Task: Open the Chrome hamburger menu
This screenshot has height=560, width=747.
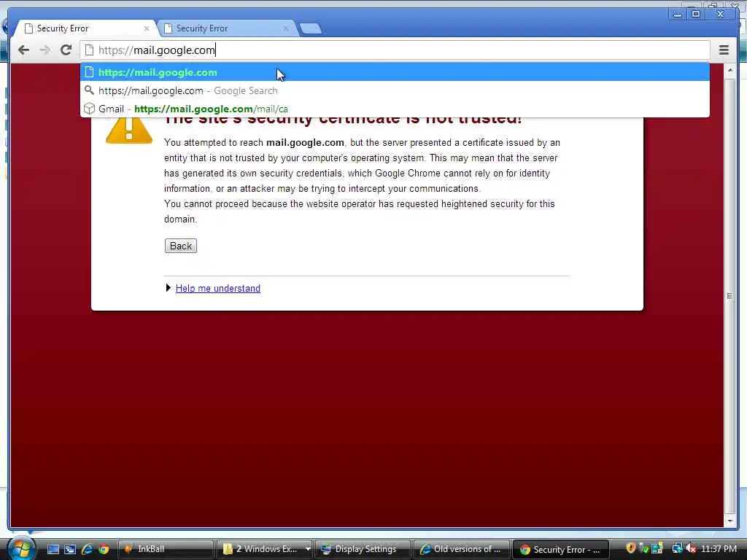Action: coord(724,50)
